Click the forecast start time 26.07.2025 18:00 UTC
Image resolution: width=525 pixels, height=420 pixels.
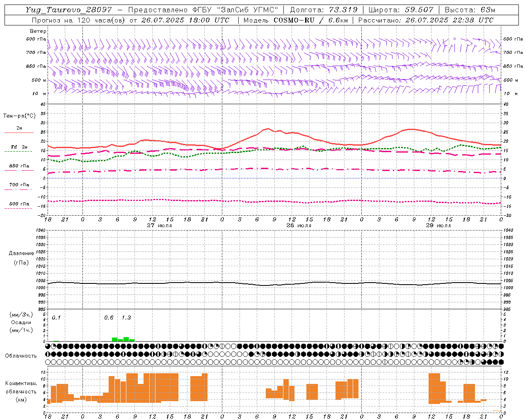tap(185, 20)
